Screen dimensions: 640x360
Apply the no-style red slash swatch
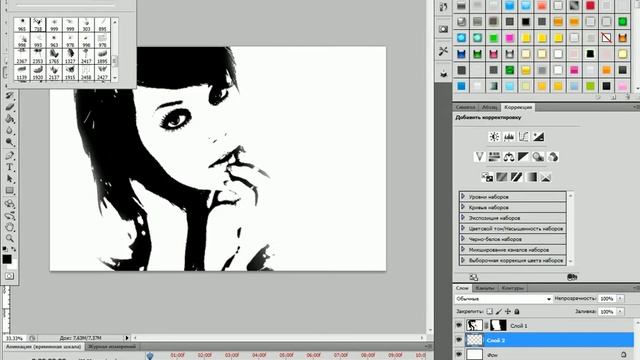606,38
